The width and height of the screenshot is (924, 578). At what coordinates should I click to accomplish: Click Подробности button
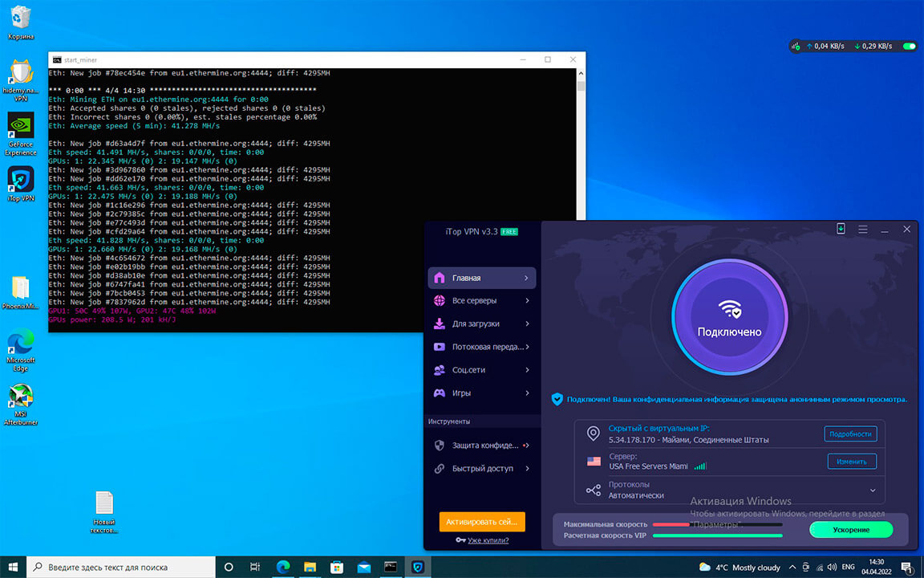click(x=850, y=433)
